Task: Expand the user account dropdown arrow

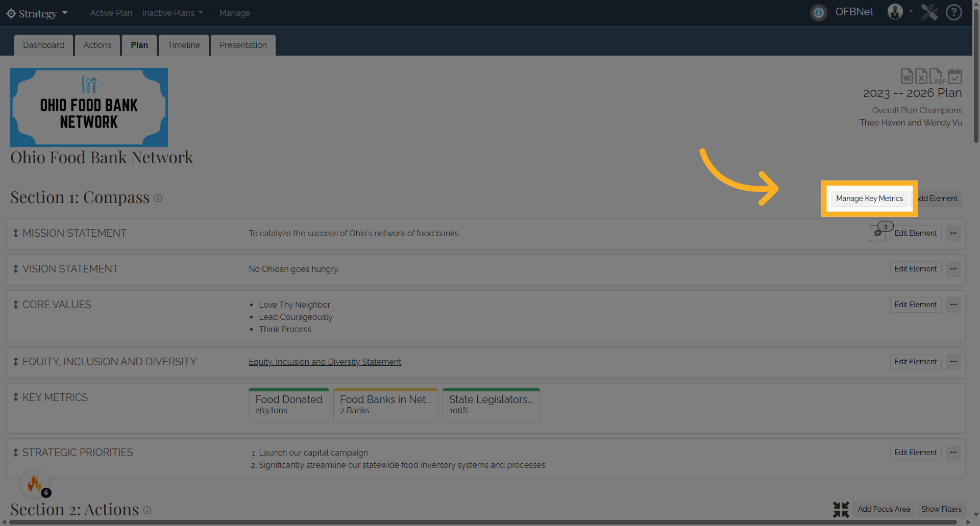Action: click(911, 11)
